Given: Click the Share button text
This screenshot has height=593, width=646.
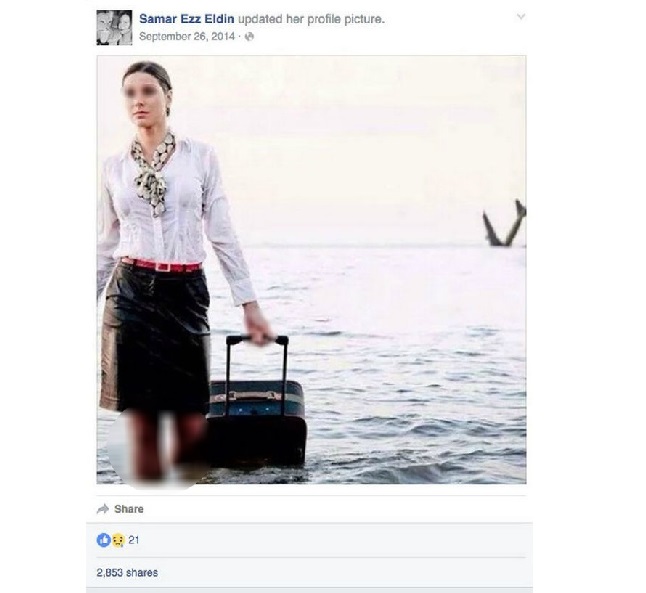Looking at the screenshot, I should click(129, 509).
